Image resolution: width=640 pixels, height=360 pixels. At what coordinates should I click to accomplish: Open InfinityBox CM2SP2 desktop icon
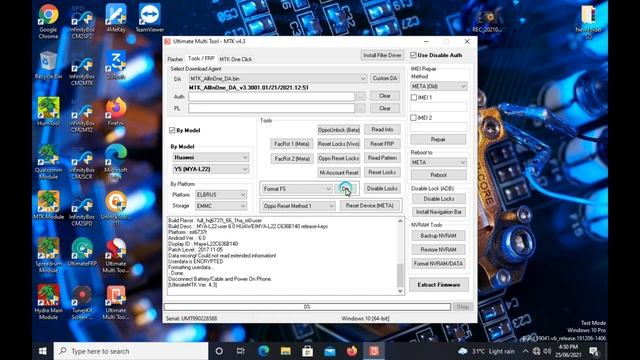(x=82, y=22)
